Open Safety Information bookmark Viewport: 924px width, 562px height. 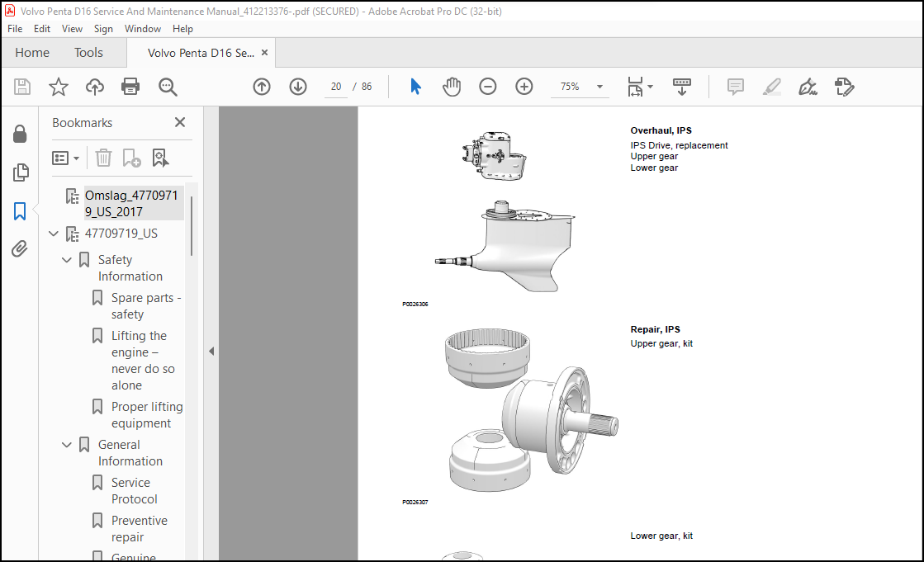click(130, 268)
